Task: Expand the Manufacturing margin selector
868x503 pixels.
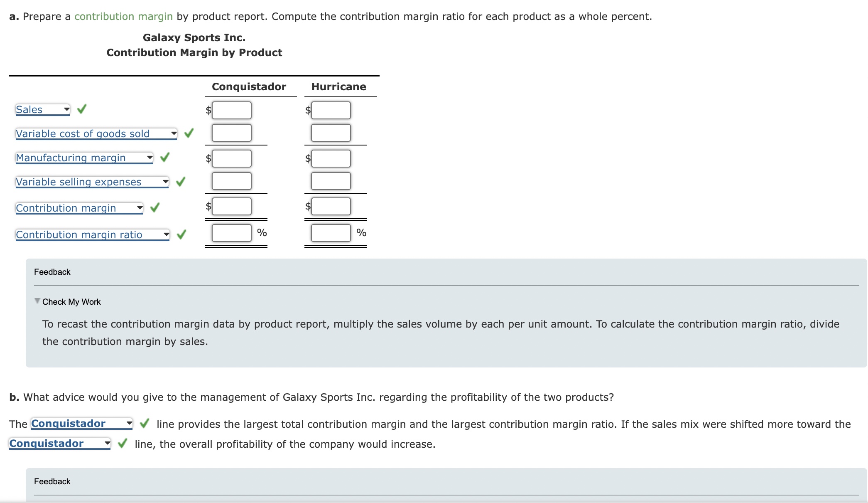Action: coord(149,158)
